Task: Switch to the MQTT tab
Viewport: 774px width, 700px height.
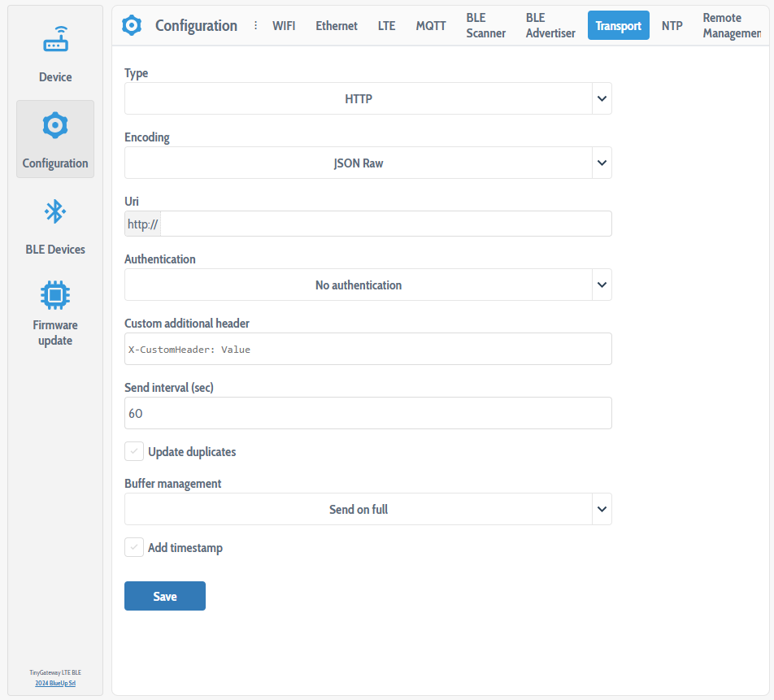Action: [x=431, y=26]
